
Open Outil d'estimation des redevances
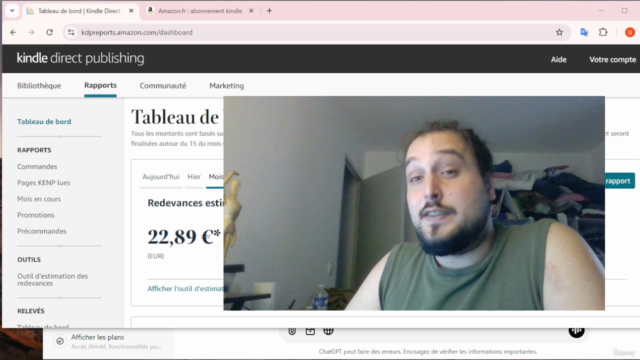[53, 280]
